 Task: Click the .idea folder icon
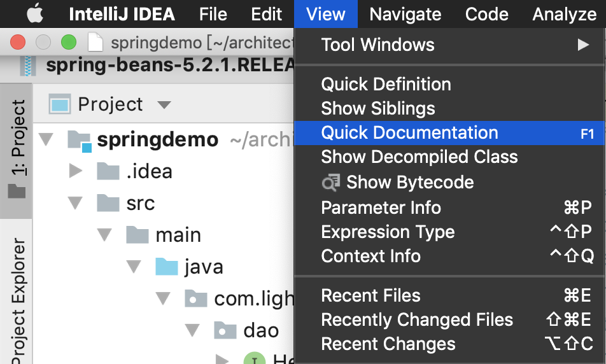(108, 171)
